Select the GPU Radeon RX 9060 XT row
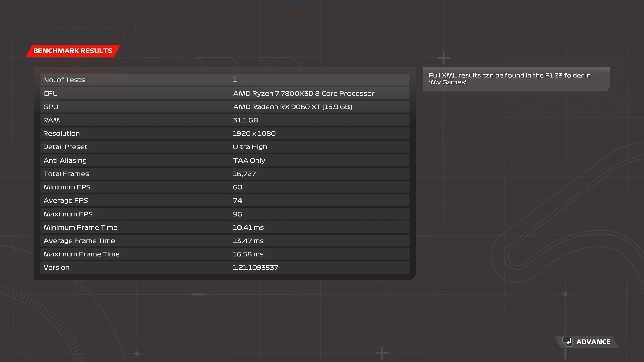 [224, 107]
